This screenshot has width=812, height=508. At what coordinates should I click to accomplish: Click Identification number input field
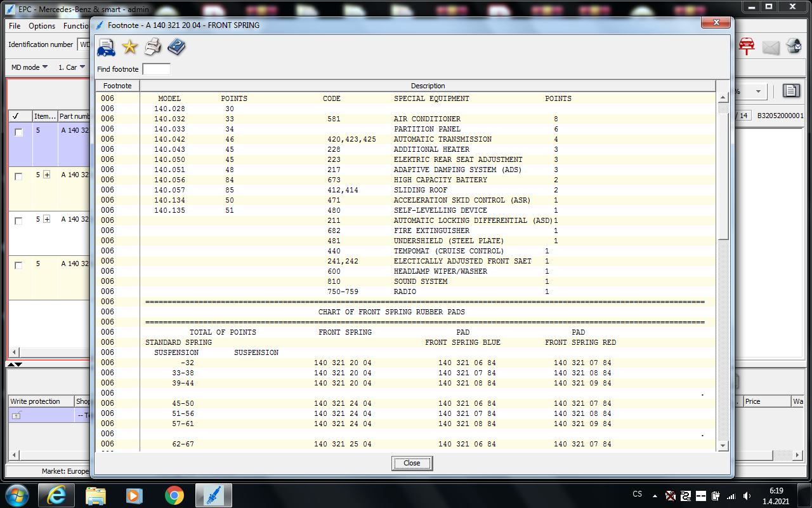click(84, 44)
